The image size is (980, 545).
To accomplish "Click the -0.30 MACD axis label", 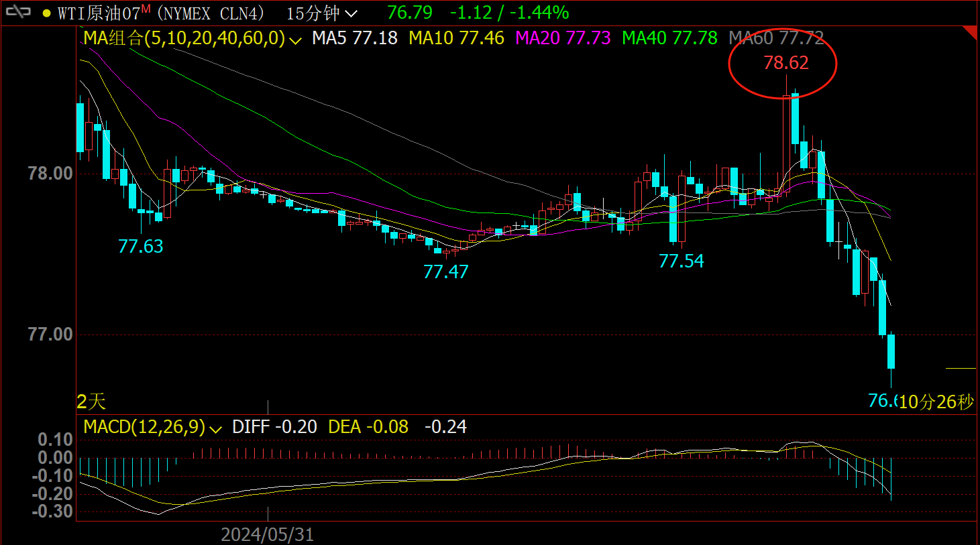I will (x=52, y=511).
